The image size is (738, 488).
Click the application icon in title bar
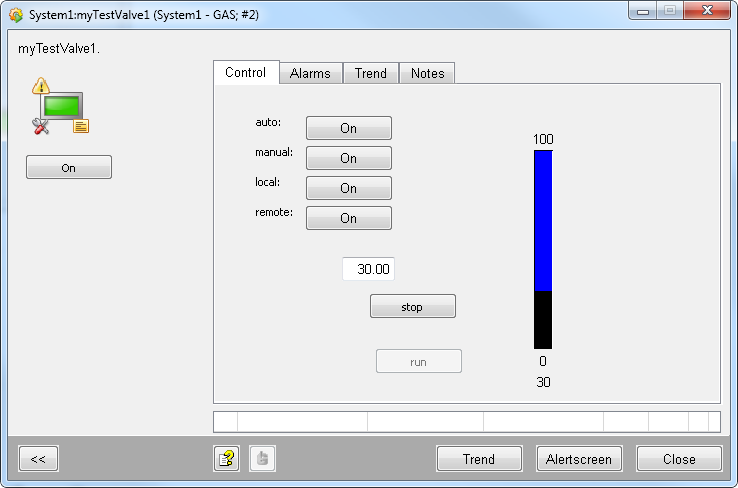pos(16,15)
